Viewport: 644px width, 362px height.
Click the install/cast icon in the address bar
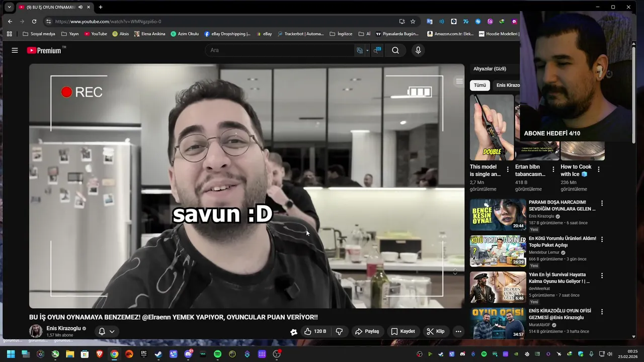(402, 21)
